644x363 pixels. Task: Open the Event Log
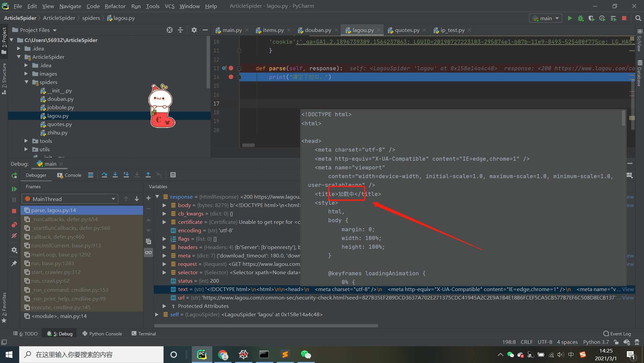click(x=617, y=333)
